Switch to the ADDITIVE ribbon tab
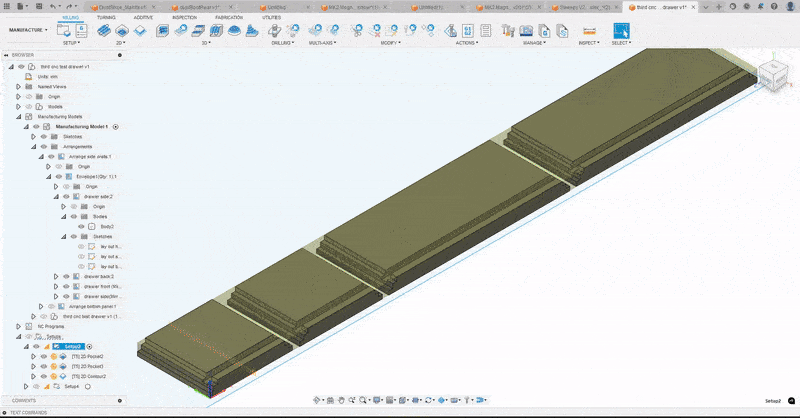Screen dimensions: 800x418 click(x=143, y=17)
